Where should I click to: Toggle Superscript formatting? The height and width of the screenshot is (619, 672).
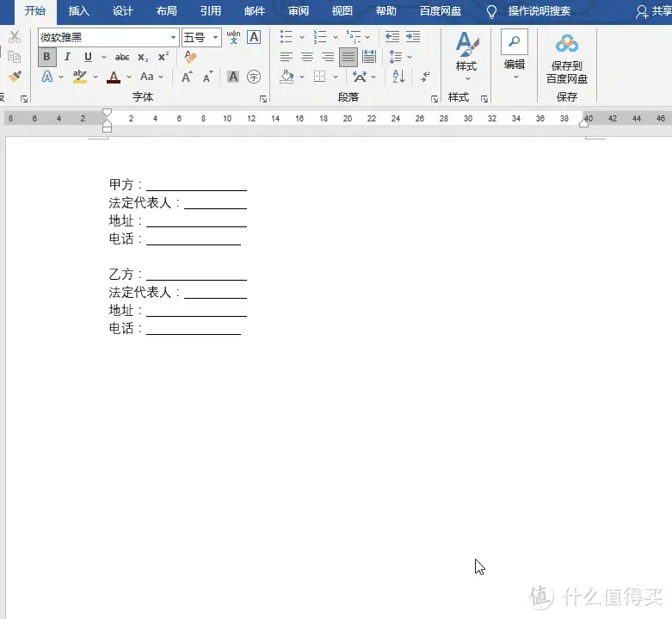pos(163,57)
